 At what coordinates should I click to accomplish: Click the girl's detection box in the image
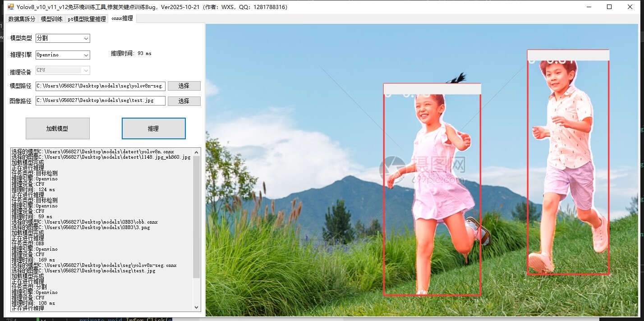click(432, 189)
